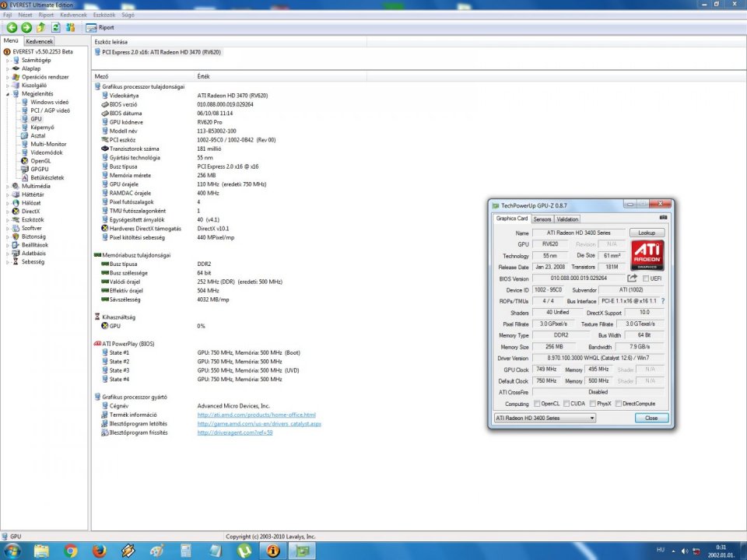The height and width of the screenshot is (560, 747).
Task: Expand the Számítógép tree node
Action: coord(8,61)
